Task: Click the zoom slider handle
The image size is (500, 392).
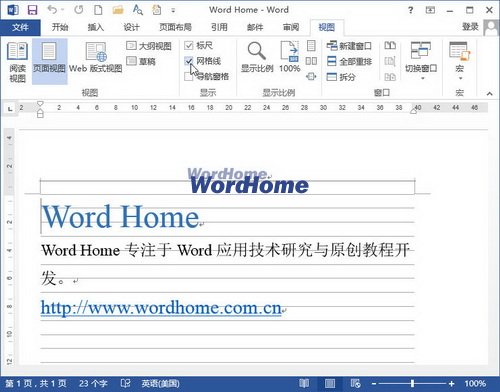Action: [413, 383]
